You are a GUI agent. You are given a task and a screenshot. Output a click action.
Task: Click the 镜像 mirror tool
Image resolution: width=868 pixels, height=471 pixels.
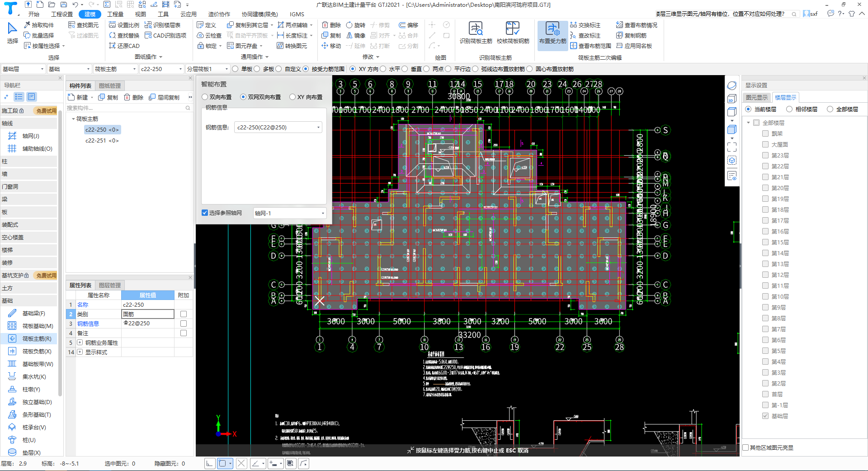pos(355,35)
